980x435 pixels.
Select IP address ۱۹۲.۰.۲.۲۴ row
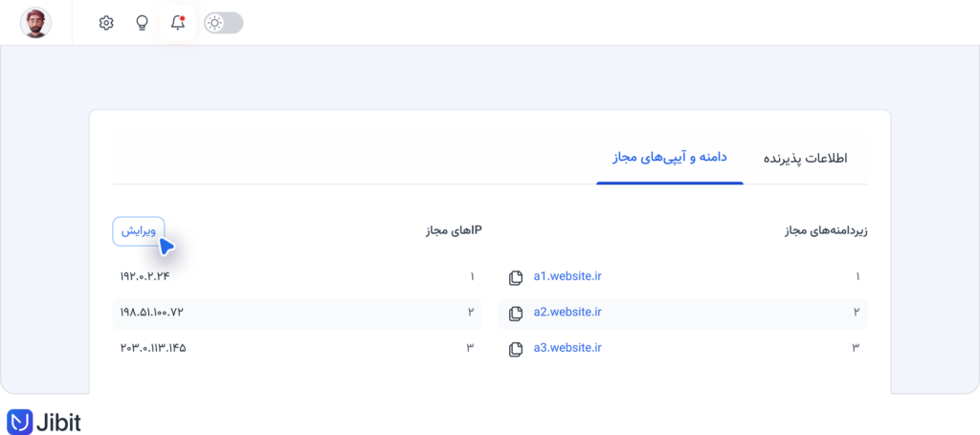[297, 276]
